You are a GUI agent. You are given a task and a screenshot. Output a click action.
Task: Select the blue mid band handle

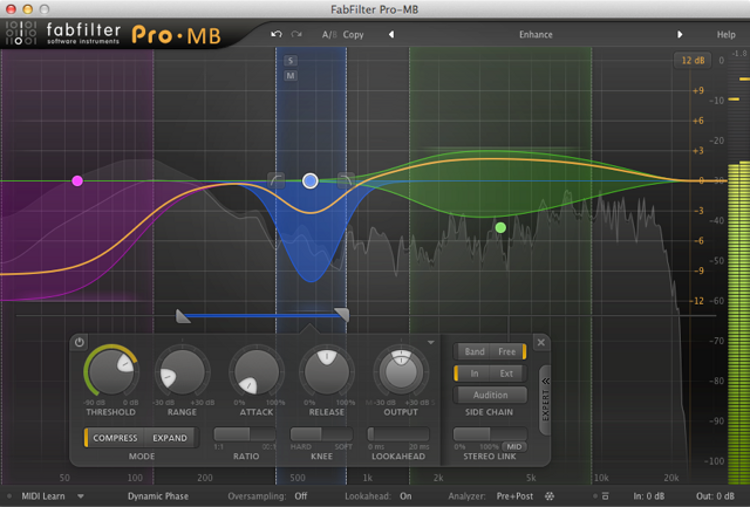point(310,181)
